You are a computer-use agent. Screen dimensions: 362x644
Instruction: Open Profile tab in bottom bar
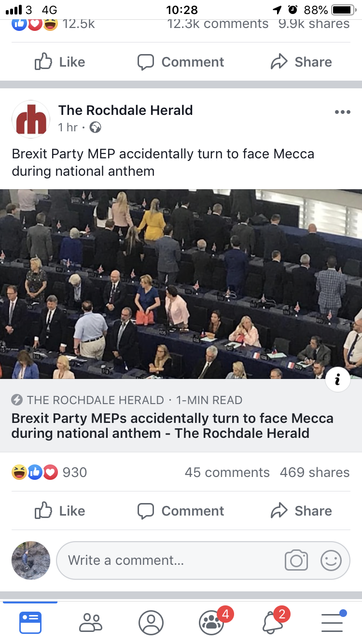point(151,623)
